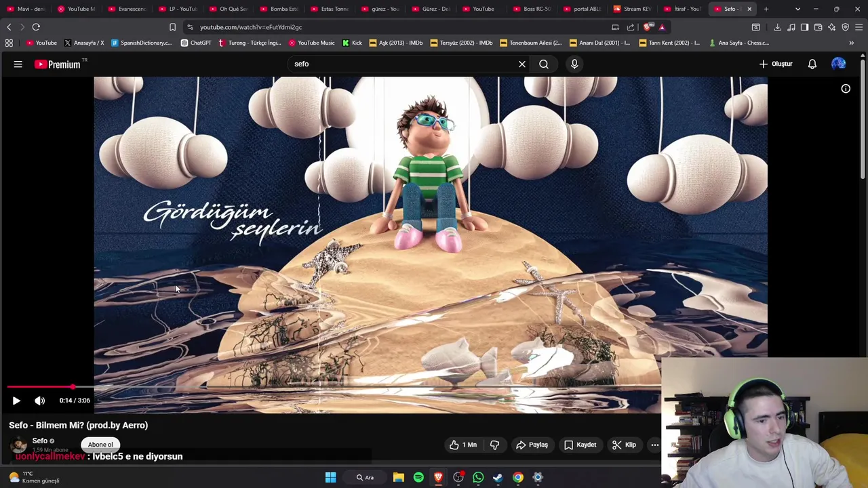The height and width of the screenshot is (488, 868).
Task: Mute the video using the speaker icon
Action: tap(40, 401)
